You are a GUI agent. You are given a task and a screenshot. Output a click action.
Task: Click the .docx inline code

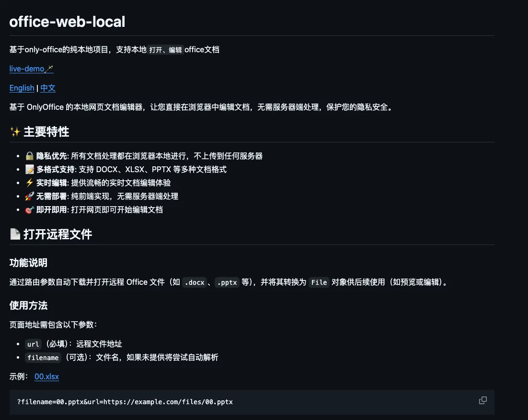[x=195, y=282]
